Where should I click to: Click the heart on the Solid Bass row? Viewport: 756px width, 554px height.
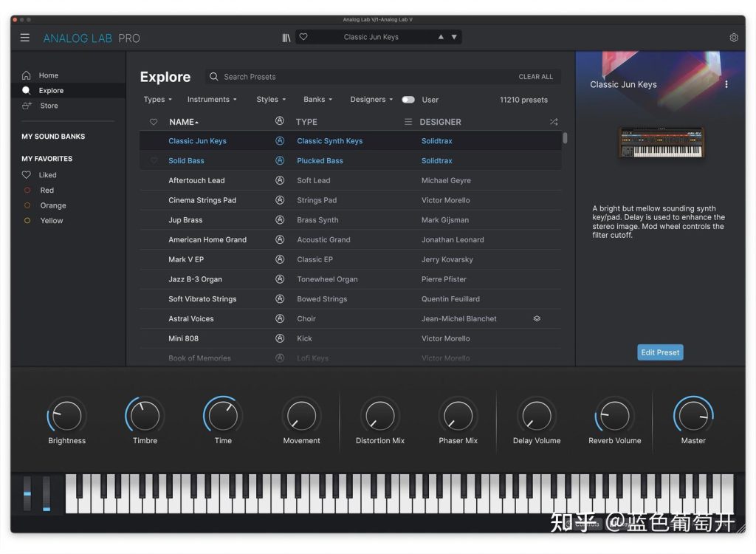click(154, 161)
